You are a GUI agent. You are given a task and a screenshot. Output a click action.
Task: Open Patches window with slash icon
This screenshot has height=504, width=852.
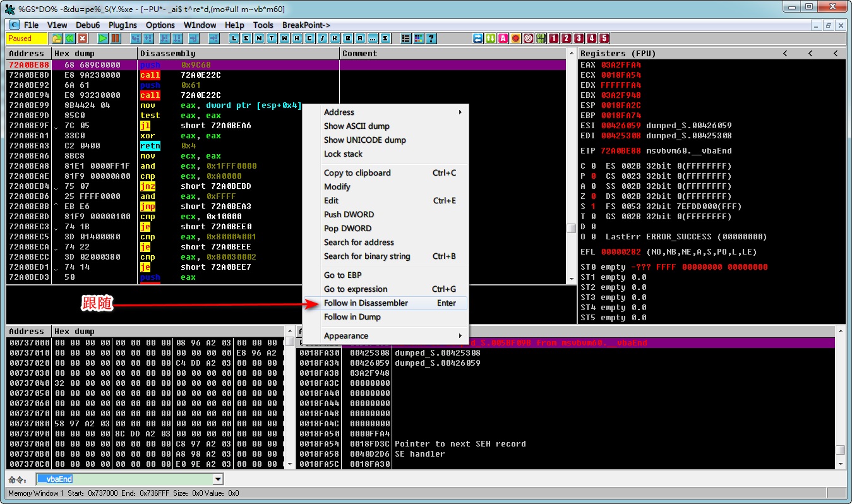coord(323,39)
